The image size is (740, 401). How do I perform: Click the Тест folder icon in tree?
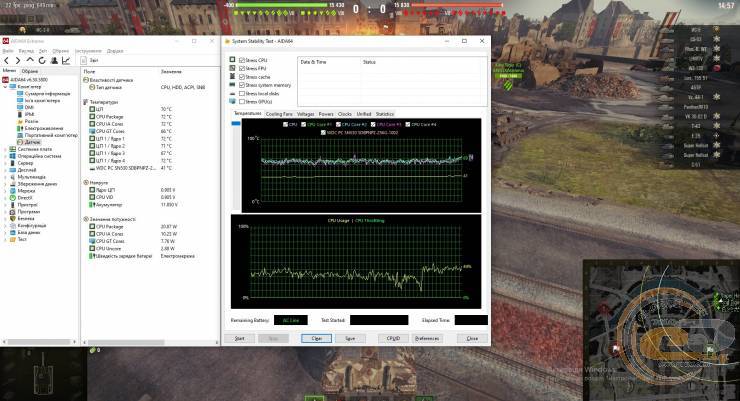13,239
